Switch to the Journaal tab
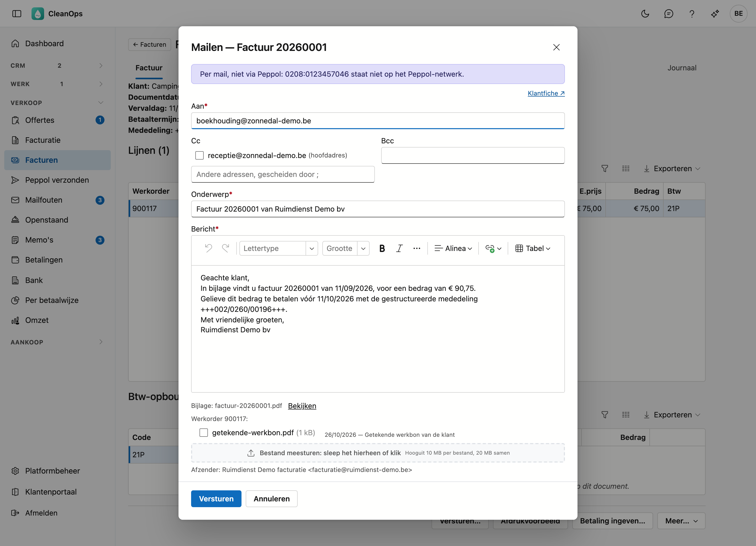The height and width of the screenshot is (546, 756). (x=682, y=68)
